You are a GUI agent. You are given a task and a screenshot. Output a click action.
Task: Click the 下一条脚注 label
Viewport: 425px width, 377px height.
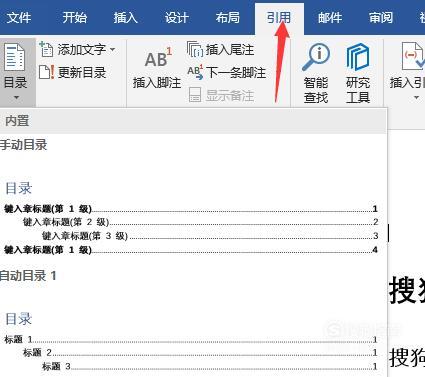coord(236,72)
